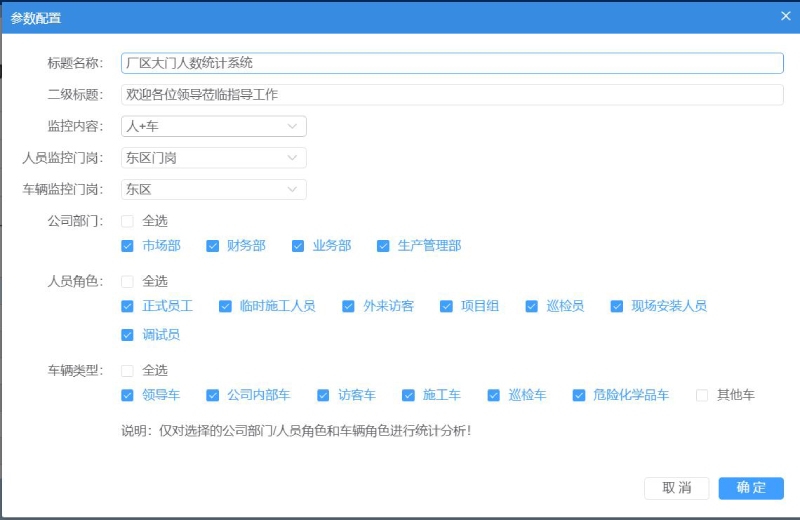Screen dimensions: 800x520
Task: Click the 二级标题 text field
Action: point(450,95)
